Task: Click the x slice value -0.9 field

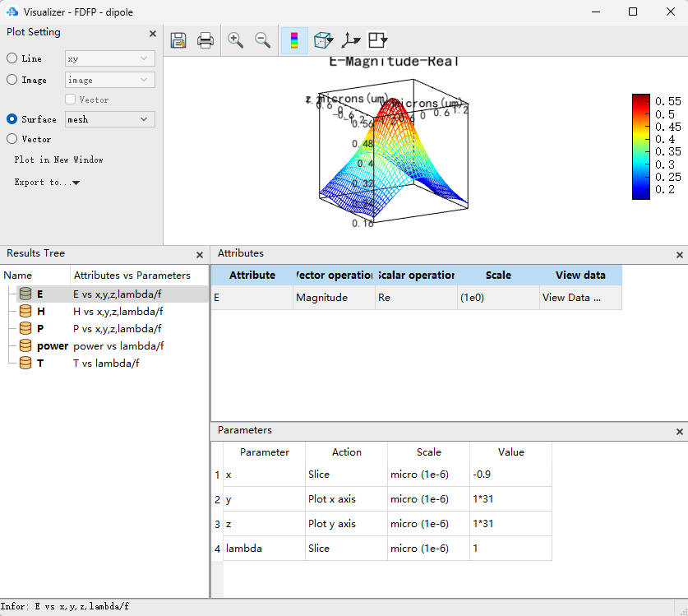Action: [510, 475]
